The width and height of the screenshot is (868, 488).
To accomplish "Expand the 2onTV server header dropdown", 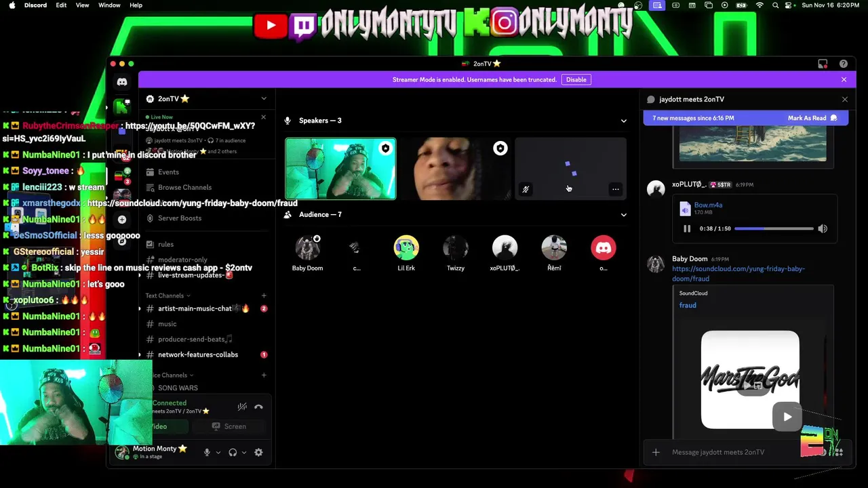I will coord(264,98).
